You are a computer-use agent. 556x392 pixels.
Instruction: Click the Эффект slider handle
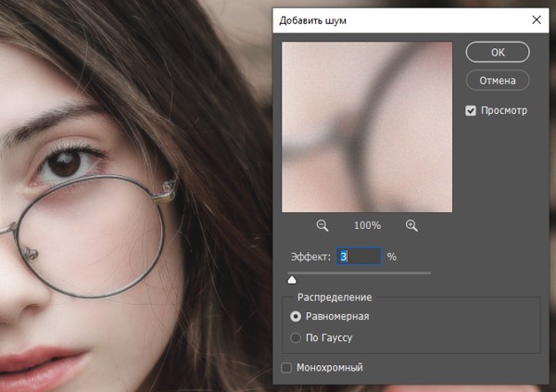click(x=292, y=280)
